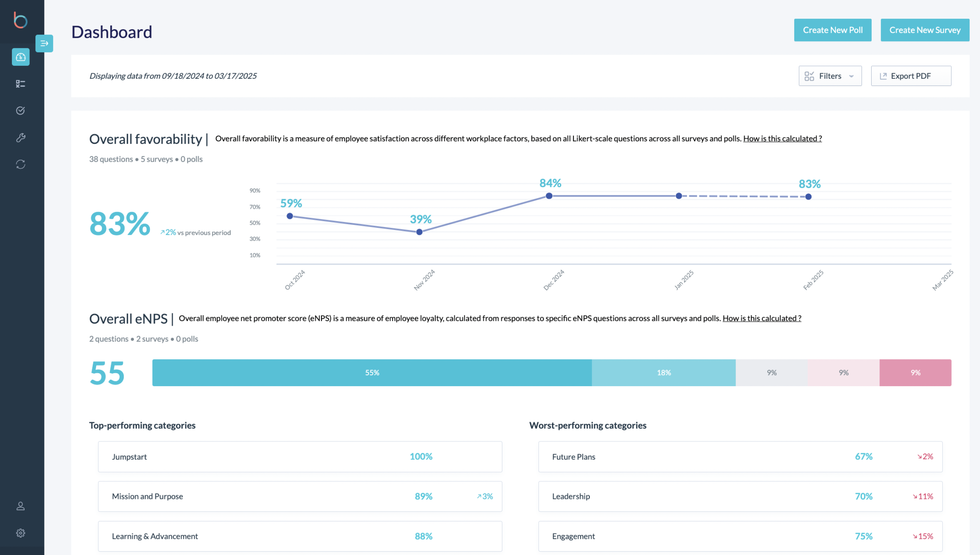Screen dimensions: 980x555
Task: Open the wrench tools sidebar icon
Action: [21, 137]
